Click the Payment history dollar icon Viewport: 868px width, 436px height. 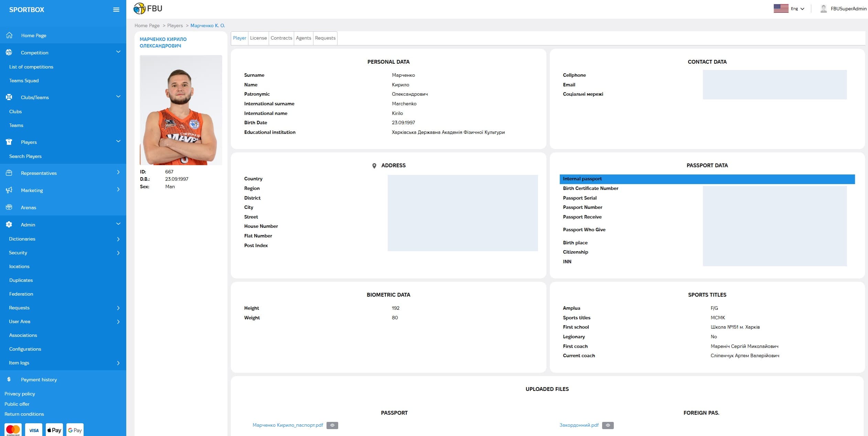click(9, 379)
